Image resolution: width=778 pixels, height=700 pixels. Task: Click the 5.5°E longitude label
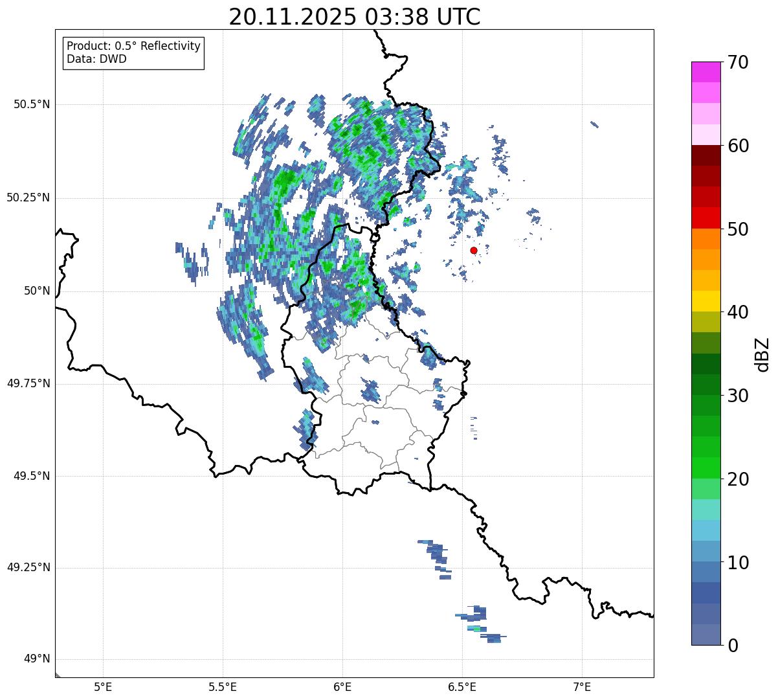tap(223, 686)
